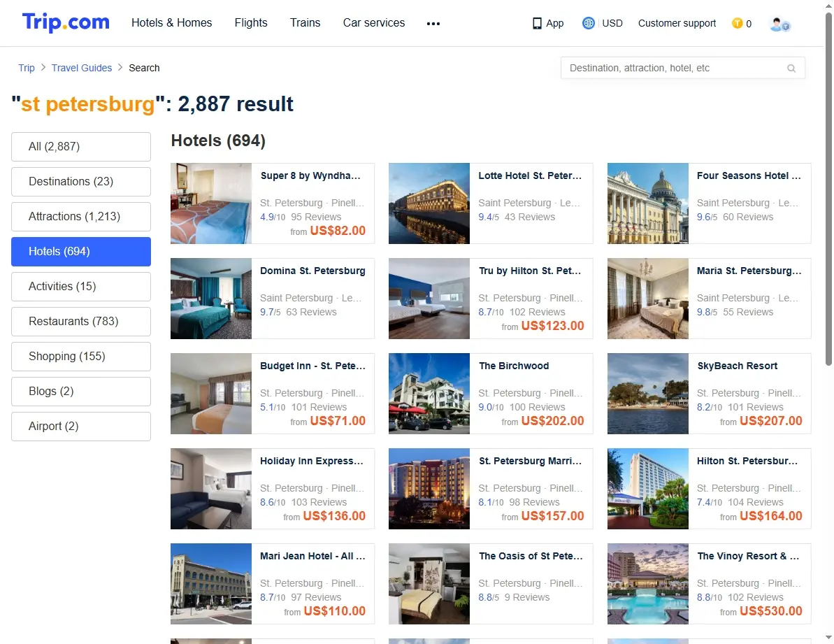Submit search with the magnifier icon
This screenshot has height=644, width=834.
791,69
